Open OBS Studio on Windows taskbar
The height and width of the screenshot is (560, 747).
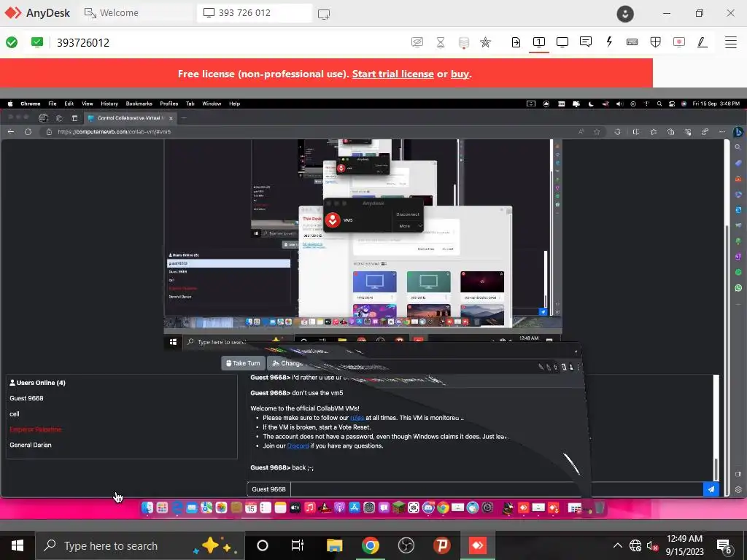[406, 545]
